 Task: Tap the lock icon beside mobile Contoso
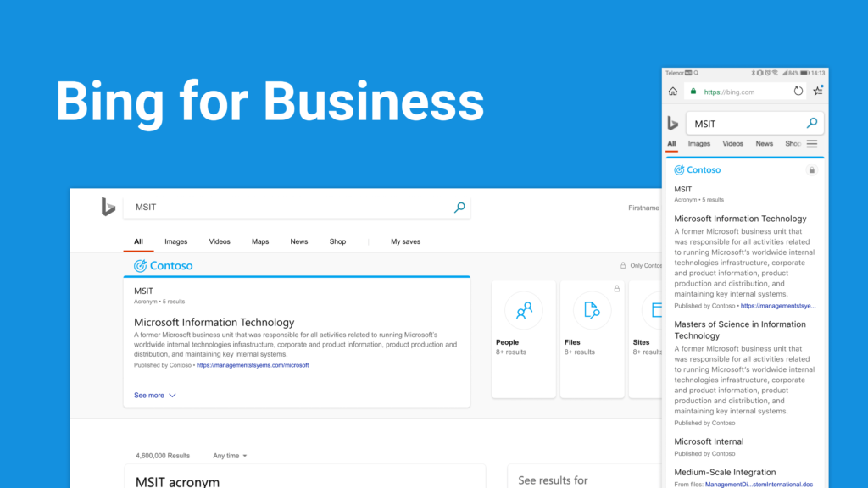pos(812,170)
